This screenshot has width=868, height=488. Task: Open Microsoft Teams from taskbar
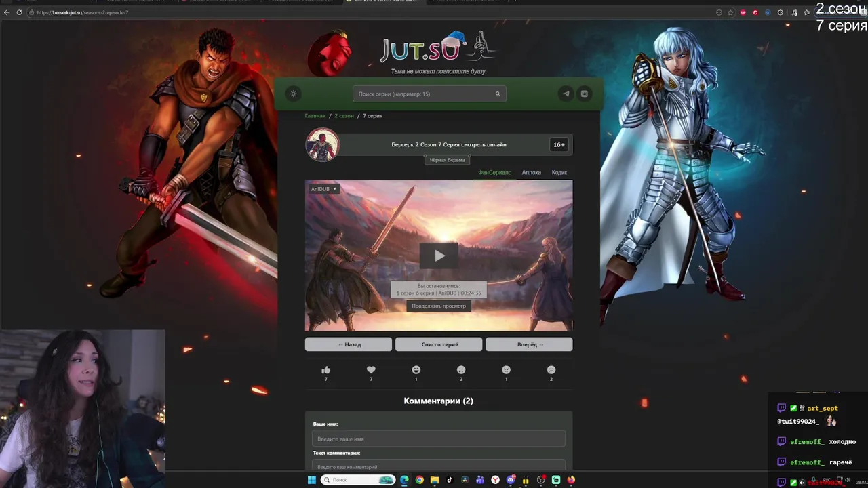(480, 480)
